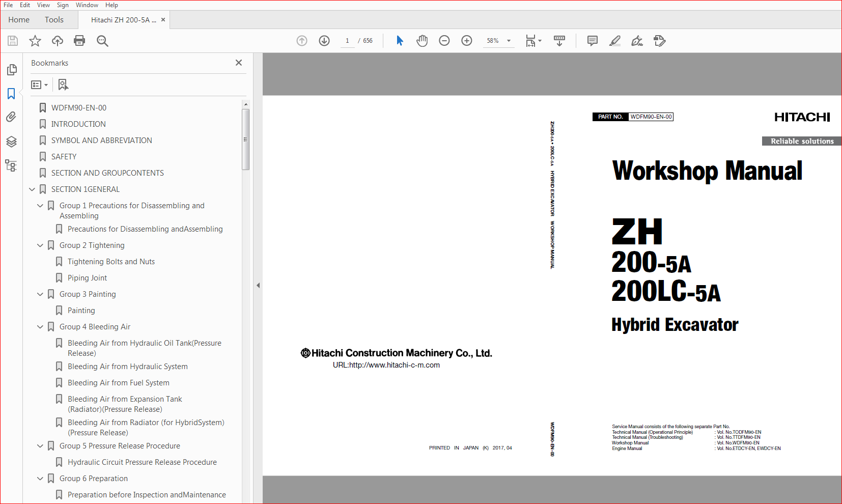Collapse the navigation pane arrow
Image resolution: width=842 pixels, height=504 pixels.
(258, 286)
